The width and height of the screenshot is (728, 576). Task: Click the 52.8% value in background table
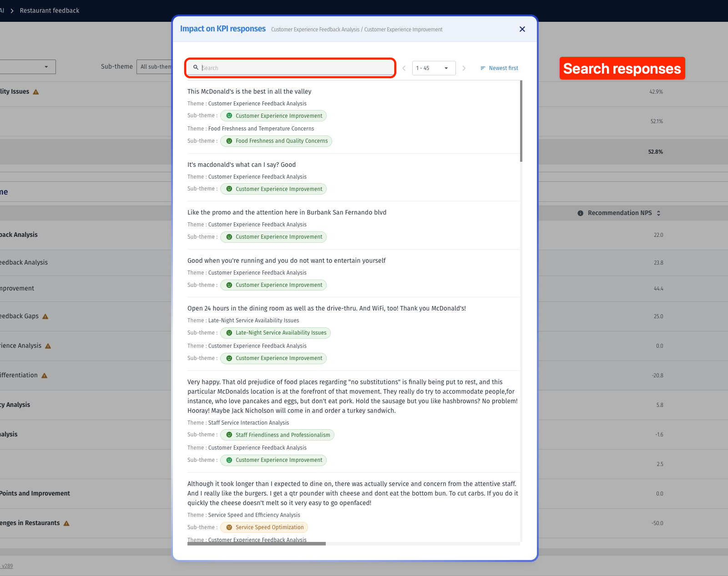point(656,152)
